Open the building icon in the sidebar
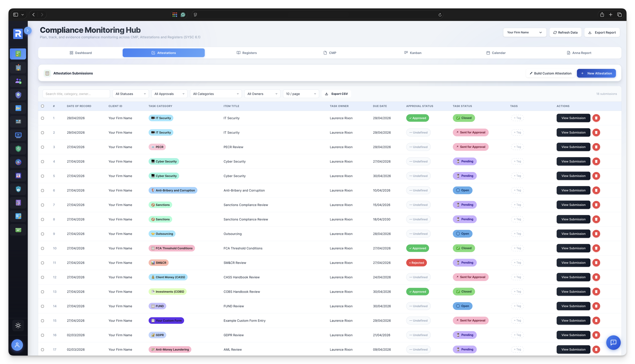The height and width of the screenshot is (364, 635). [x=18, y=67]
